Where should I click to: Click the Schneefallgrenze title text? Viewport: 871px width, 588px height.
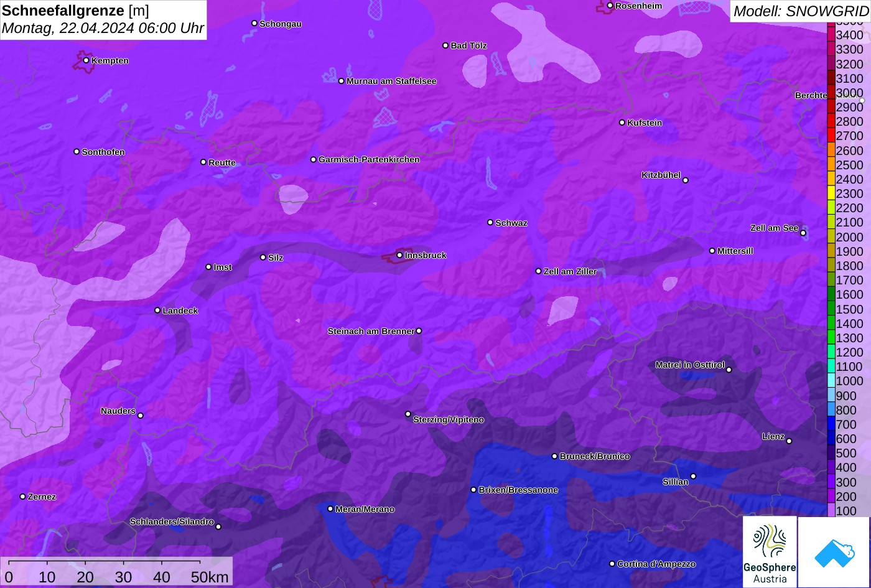pos(63,11)
